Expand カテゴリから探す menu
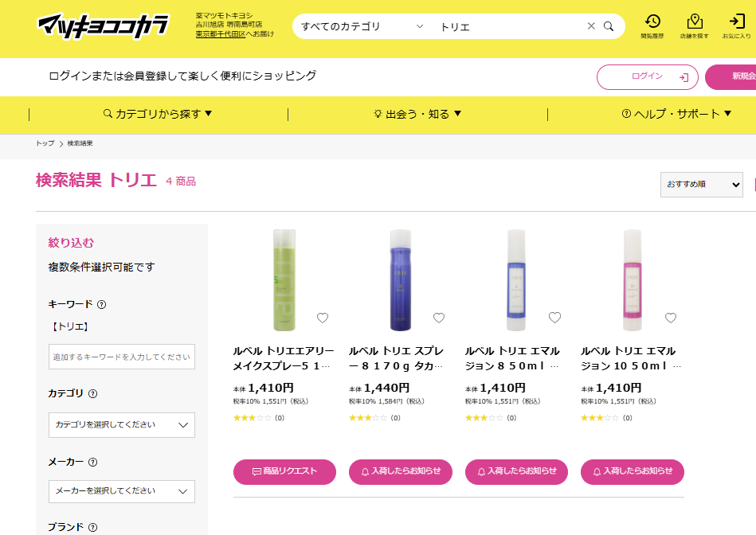 click(x=158, y=114)
